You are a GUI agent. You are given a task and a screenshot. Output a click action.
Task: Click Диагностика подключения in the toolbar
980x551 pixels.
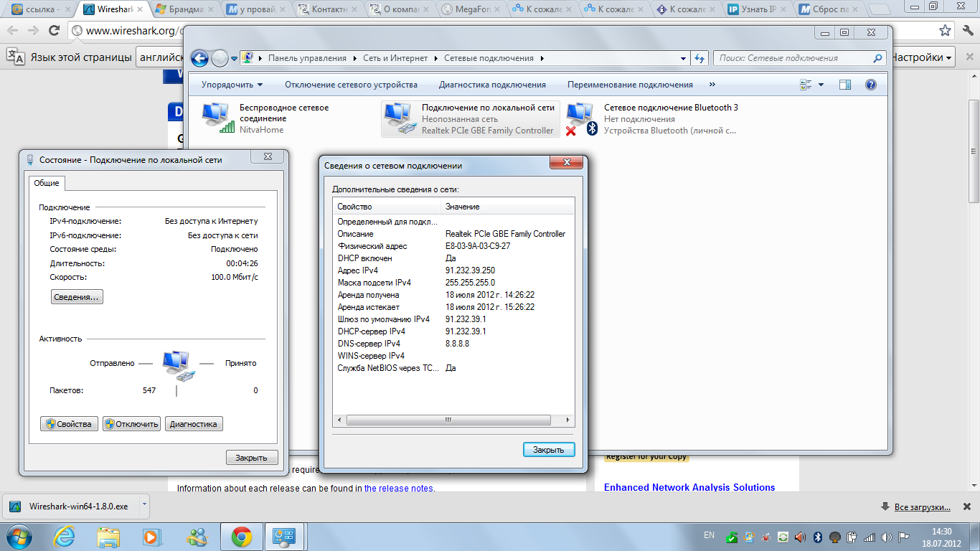(x=492, y=85)
